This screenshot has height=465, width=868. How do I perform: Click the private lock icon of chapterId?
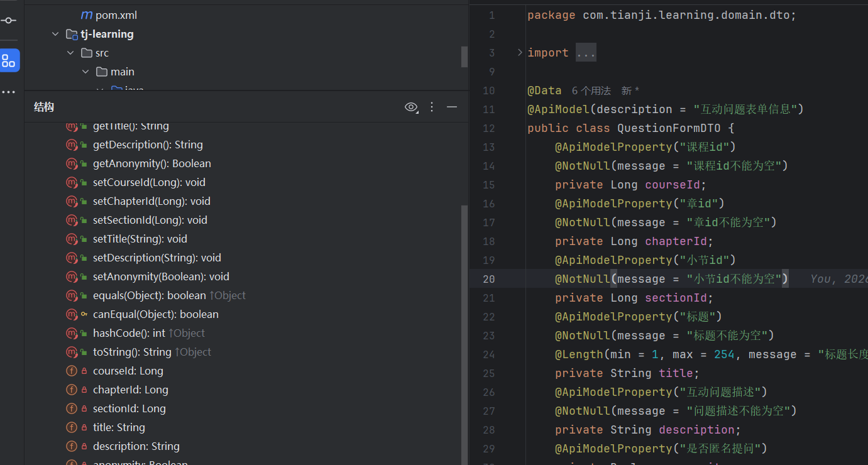[x=84, y=390]
